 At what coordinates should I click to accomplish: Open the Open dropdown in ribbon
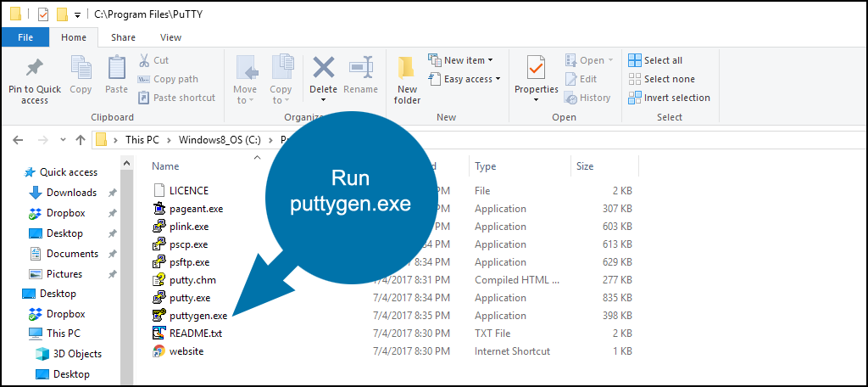(589, 60)
